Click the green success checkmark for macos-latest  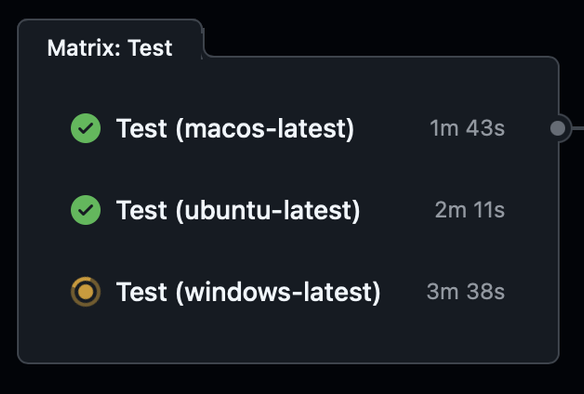point(86,128)
